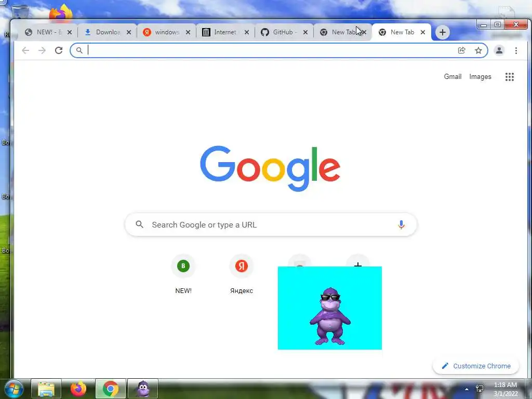This screenshot has width=532, height=399.
Task: Close the Download tab
Action: [x=129, y=32]
